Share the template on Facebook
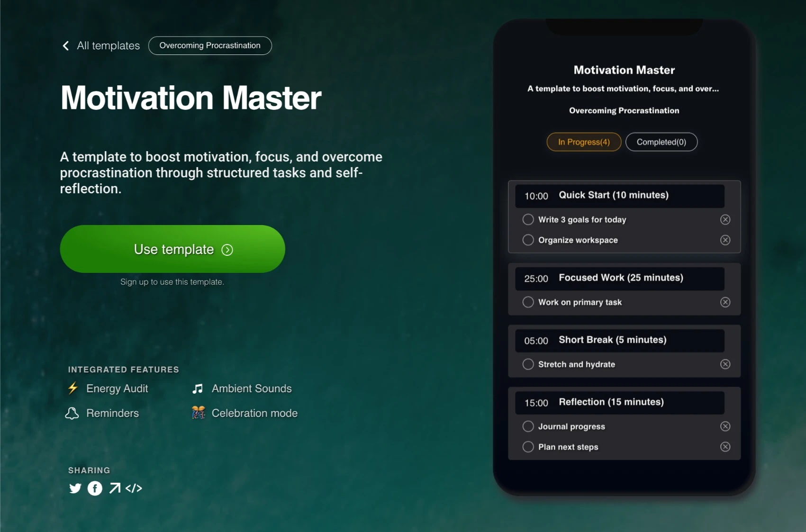Viewport: 806px width, 532px height. [95, 488]
